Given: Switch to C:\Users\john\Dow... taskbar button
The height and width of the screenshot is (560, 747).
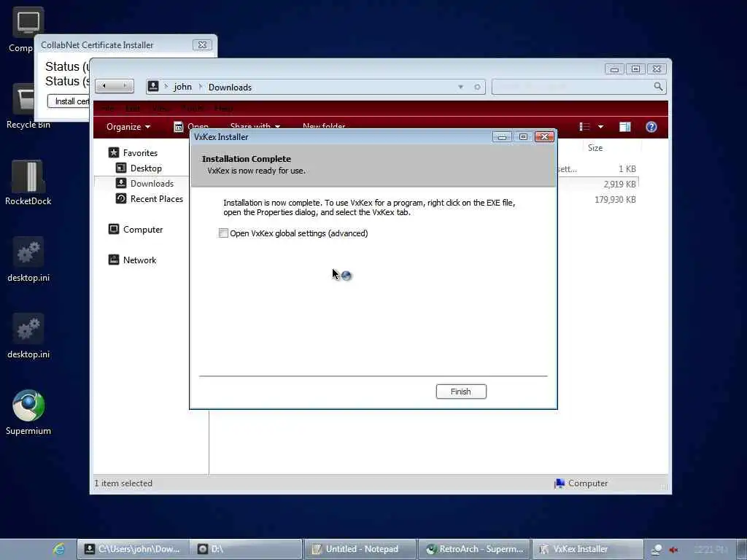Looking at the screenshot, I should coord(133,549).
